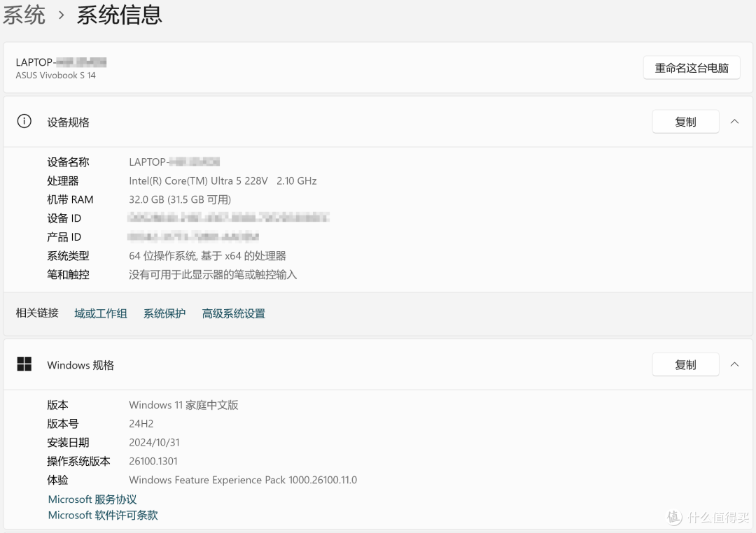756x533 pixels.
Task: Open the 系统保护 link
Action: click(x=164, y=314)
